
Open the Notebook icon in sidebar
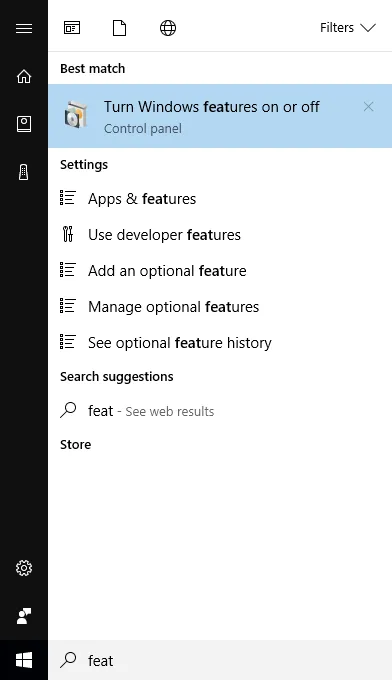point(24,124)
